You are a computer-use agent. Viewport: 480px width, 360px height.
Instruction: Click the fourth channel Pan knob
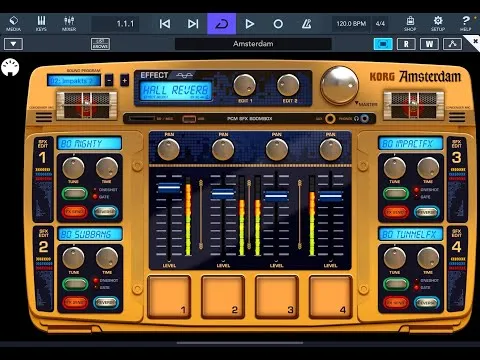pyautogui.click(x=330, y=149)
